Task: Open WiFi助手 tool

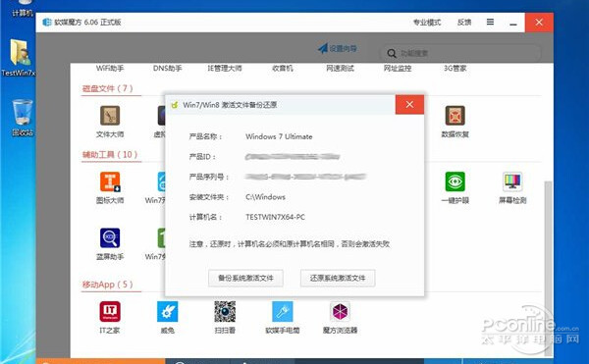Action: point(110,69)
